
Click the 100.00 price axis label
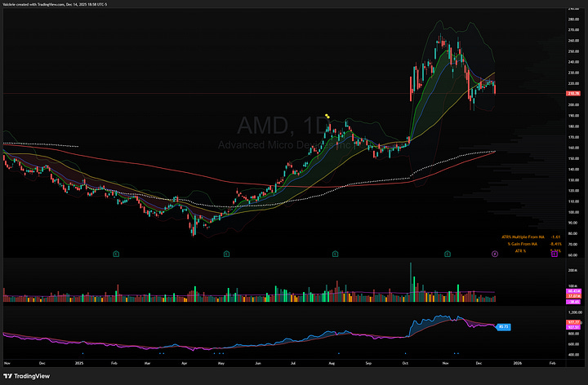(x=573, y=212)
